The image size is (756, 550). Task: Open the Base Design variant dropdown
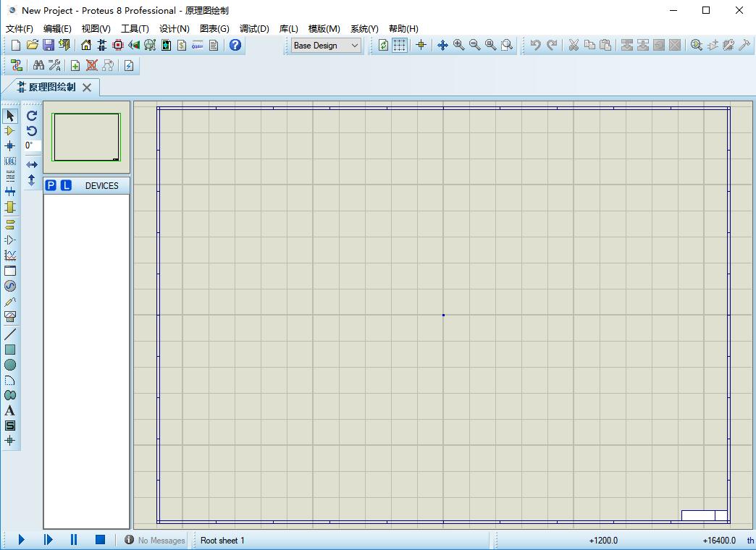click(x=326, y=45)
